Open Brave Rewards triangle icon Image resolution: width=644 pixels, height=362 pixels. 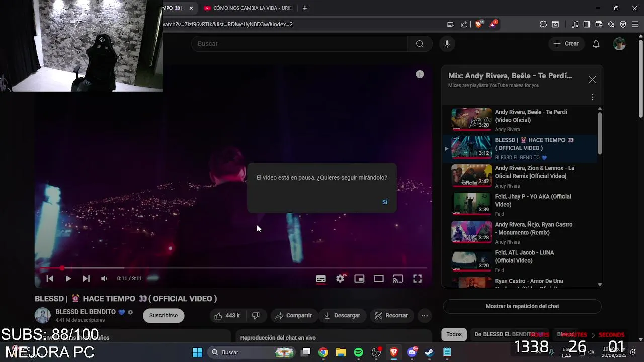[x=493, y=24]
